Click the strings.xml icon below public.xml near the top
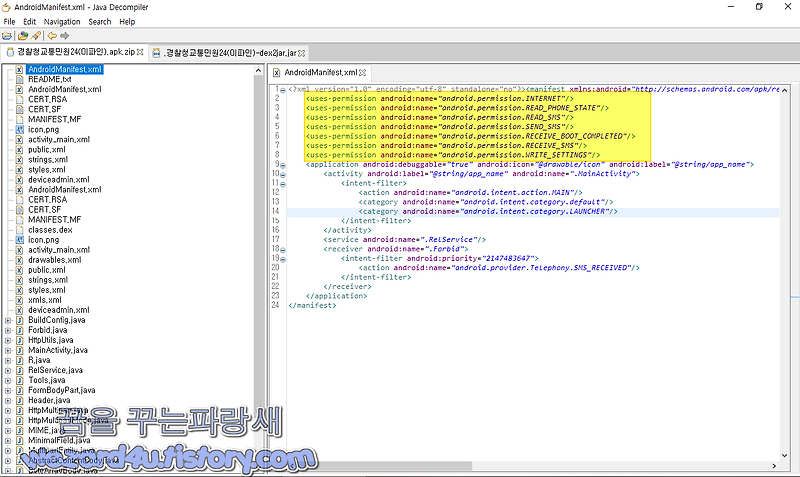Viewport: 800px width, 477px height. click(19, 160)
